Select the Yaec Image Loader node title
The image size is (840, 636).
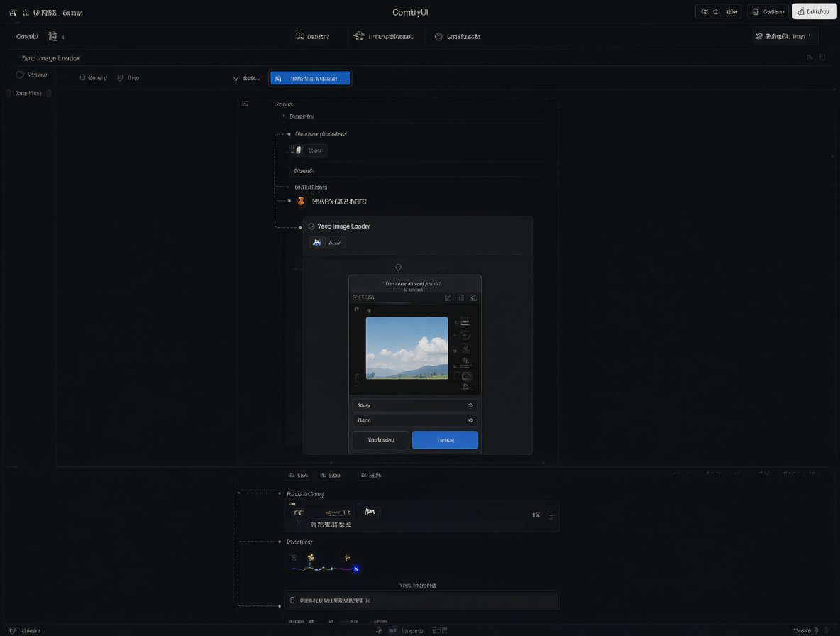(x=343, y=226)
